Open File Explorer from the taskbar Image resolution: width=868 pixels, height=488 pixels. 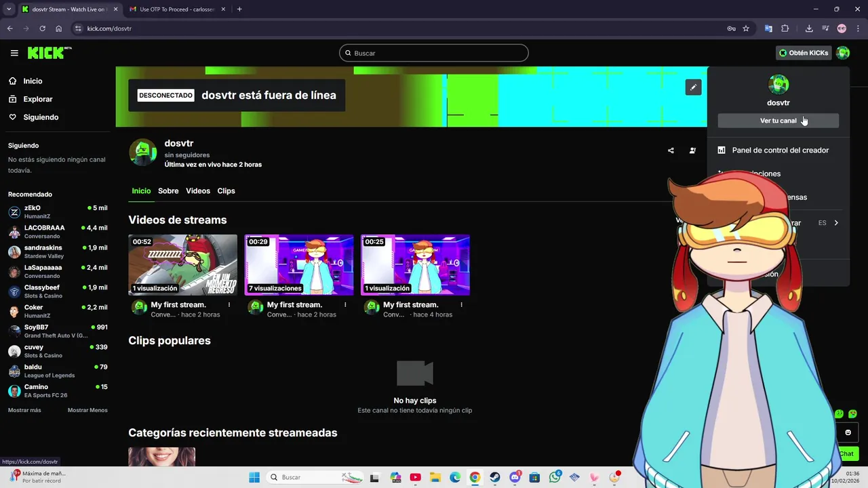click(x=435, y=477)
